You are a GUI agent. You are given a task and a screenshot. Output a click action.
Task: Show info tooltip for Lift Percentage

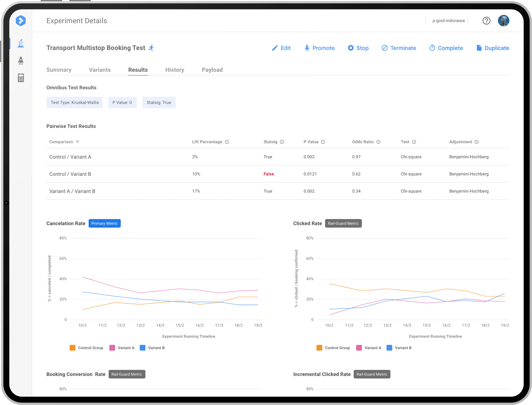pos(227,142)
